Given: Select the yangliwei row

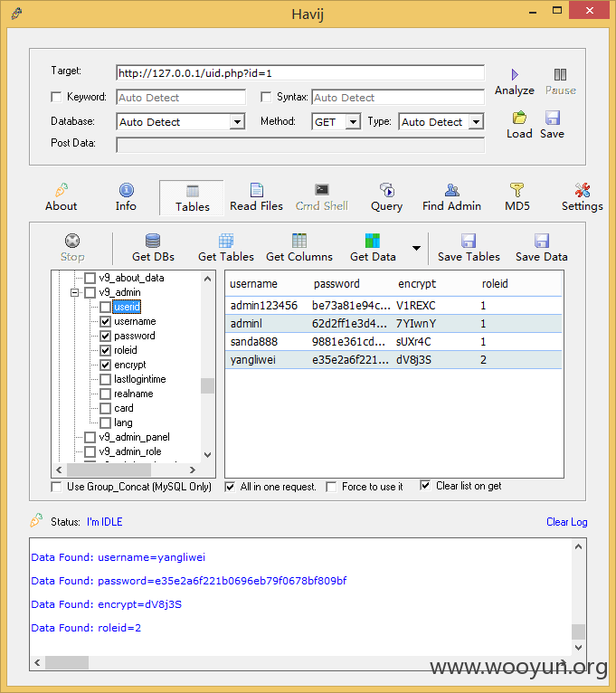Looking at the screenshot, I should coord(393,360).
